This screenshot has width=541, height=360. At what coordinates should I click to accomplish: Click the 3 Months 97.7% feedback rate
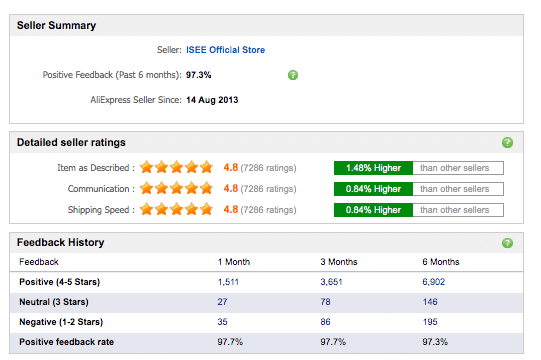point(333,342)
